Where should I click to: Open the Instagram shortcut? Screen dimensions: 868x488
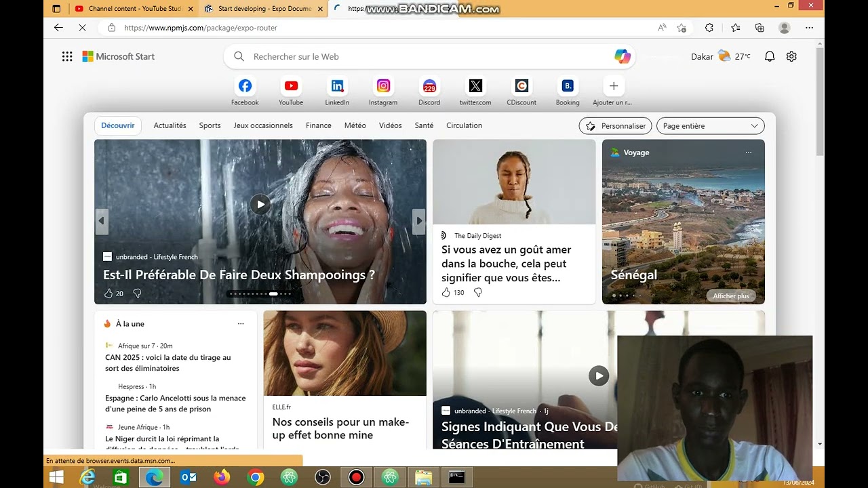[x=383, y=91]
